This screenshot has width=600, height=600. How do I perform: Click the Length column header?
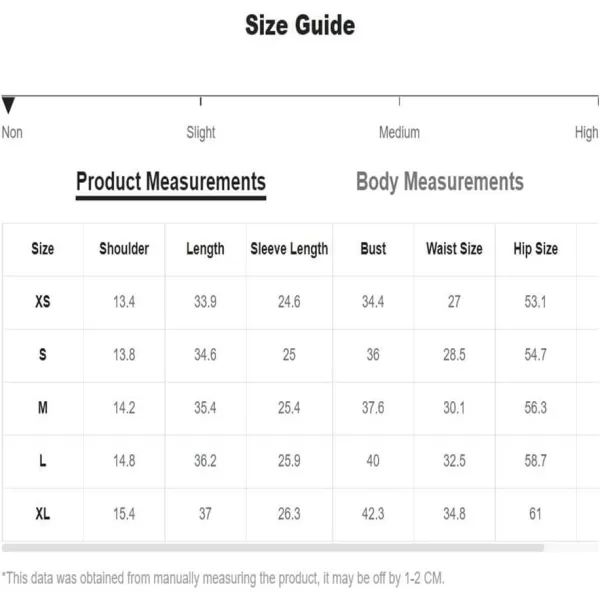(205, 249)
